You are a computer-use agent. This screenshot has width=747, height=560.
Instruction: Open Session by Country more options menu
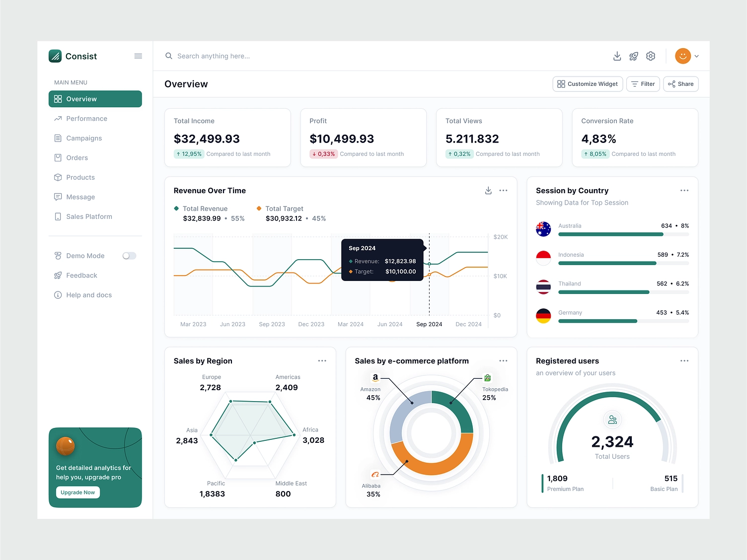684,191
